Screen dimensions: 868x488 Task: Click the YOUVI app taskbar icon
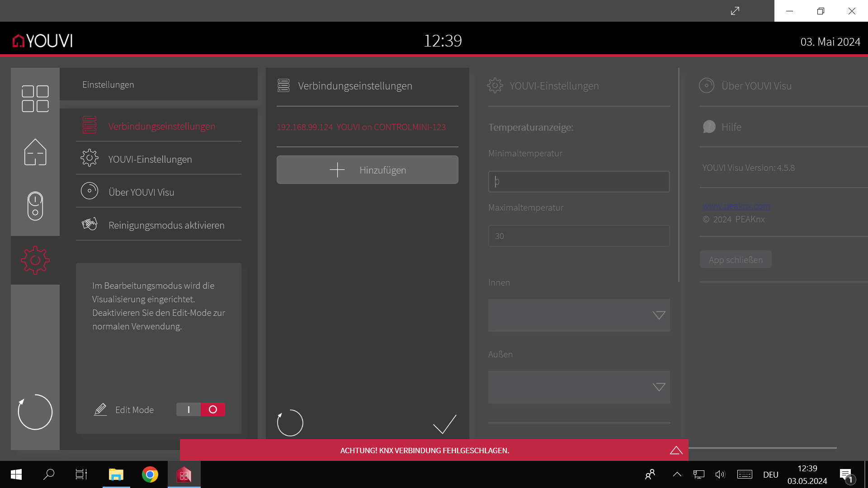[x=184, y=474]
